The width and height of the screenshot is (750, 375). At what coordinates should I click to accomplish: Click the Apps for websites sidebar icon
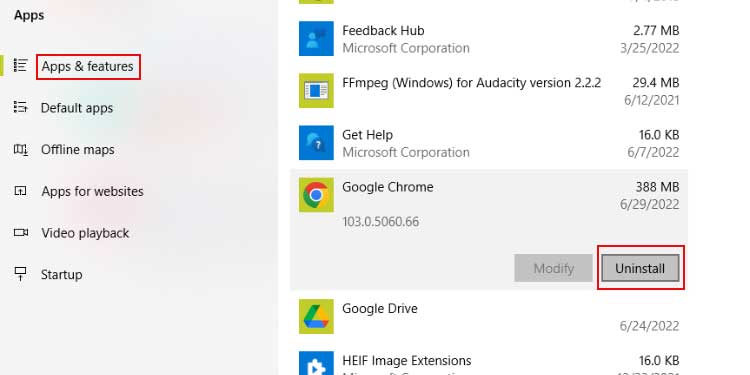[x=20, y=191]
